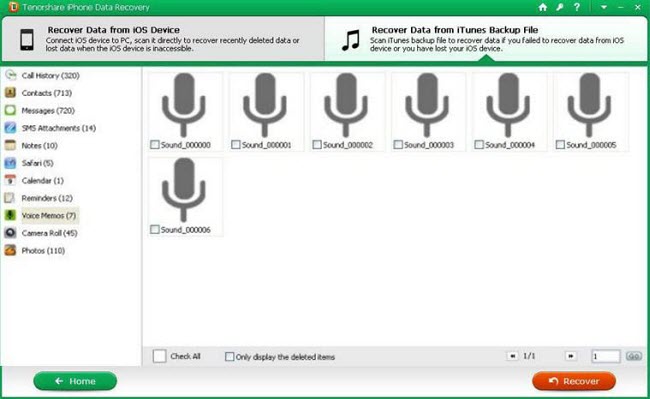Open Calendar (1) category
This screenshot has width=650, height=399.
click(x=42, y=181)
